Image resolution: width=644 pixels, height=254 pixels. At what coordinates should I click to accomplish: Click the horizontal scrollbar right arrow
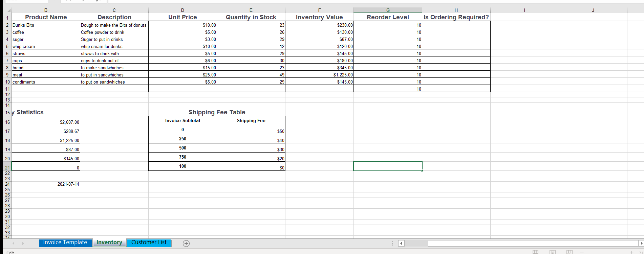pyautogui.click(x=641, y=243)
